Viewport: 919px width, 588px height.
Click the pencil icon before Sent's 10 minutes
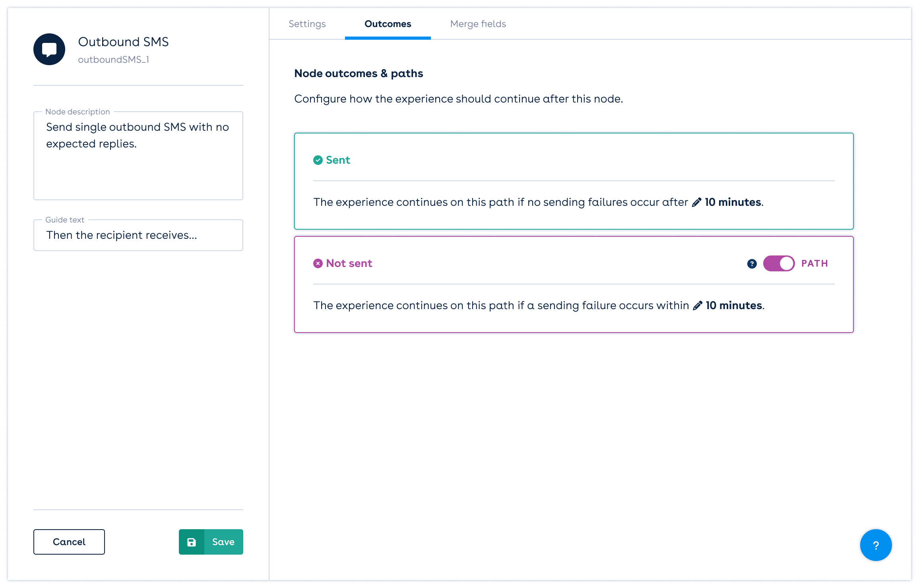(696, 202)
